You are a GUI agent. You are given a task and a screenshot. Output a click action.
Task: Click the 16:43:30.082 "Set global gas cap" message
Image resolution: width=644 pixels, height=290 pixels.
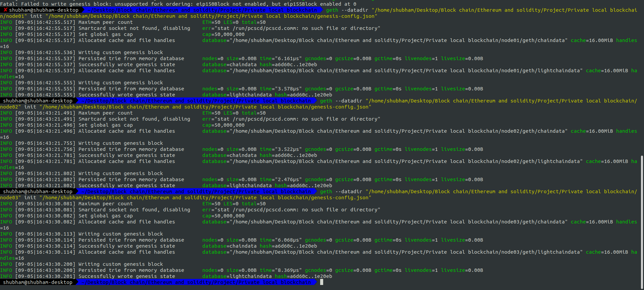tap(105, 216)
